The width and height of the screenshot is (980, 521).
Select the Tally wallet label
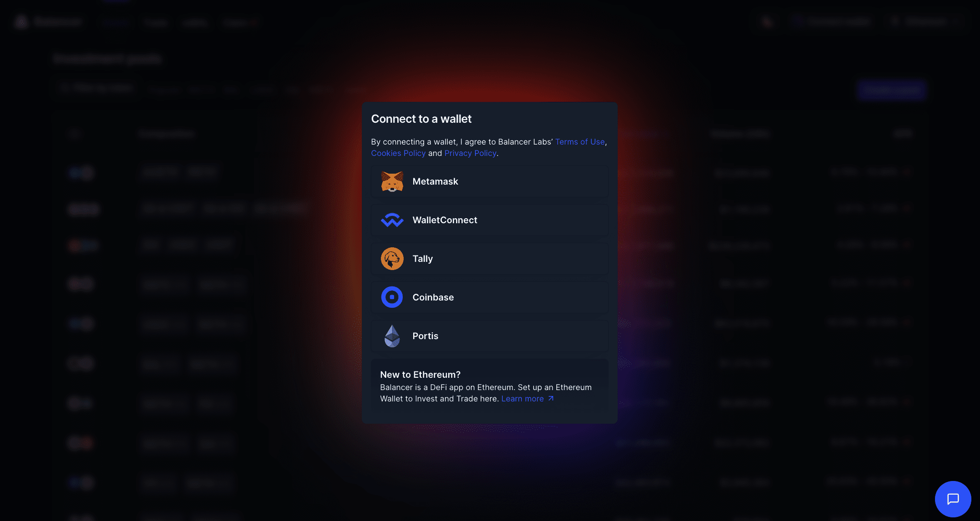tap(422, 259)
